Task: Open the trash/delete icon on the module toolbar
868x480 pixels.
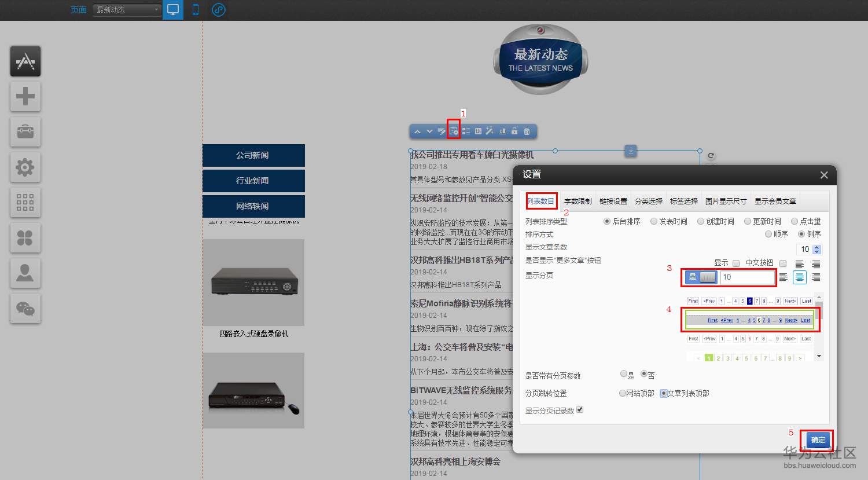Action: tap(527, 131)
